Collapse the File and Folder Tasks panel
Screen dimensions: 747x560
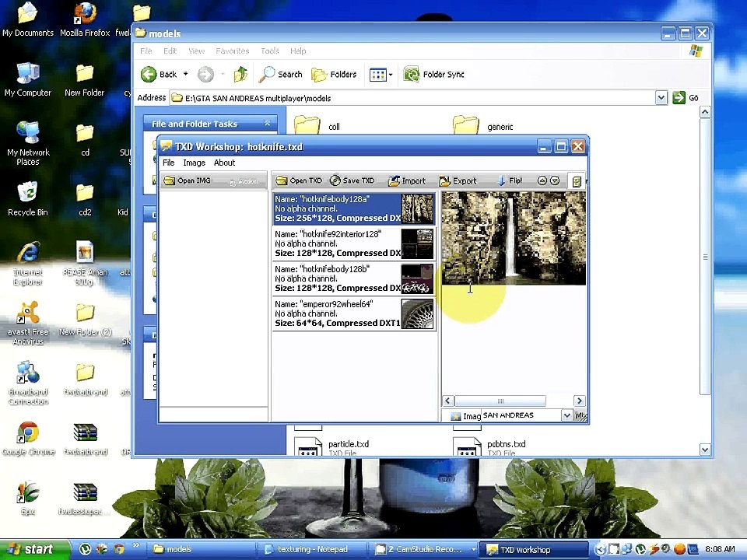pyautogui.click(x=267, y=124)
